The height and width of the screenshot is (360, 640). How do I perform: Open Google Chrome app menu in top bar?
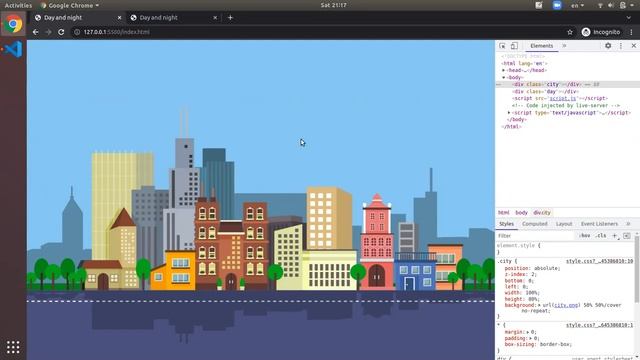point(70,5)
